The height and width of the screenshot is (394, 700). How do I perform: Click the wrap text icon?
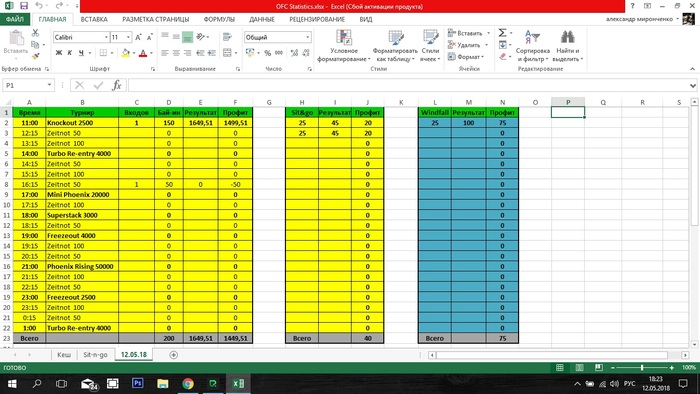click(227, 37)
